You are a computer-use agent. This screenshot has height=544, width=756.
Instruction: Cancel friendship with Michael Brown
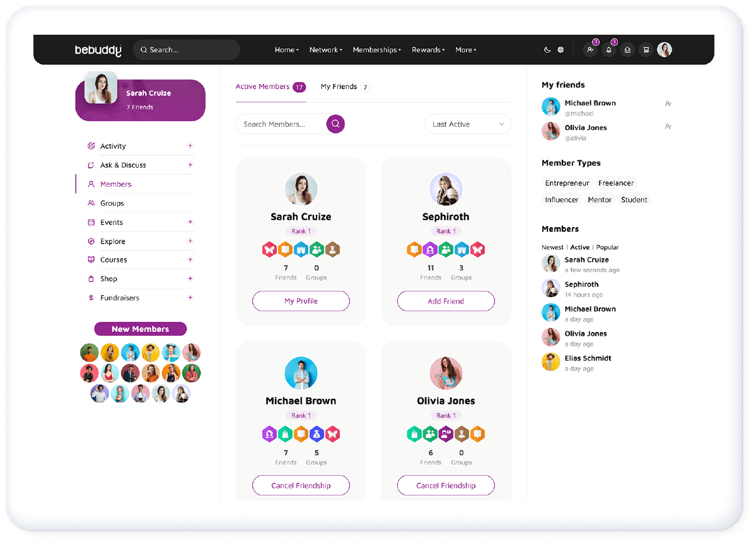click(301, 485)
